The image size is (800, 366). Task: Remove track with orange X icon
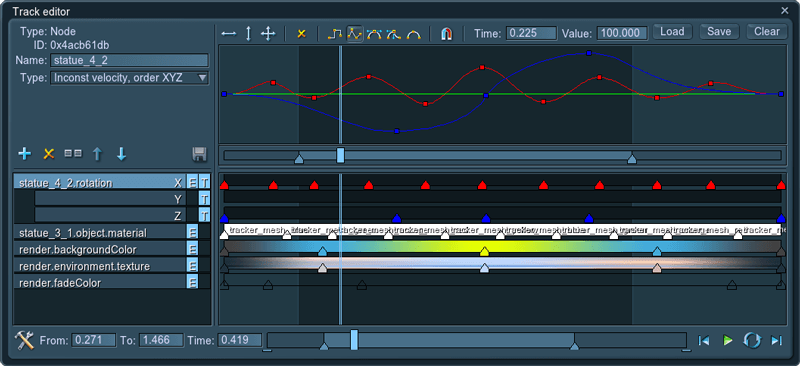click(x=48, y=153)
